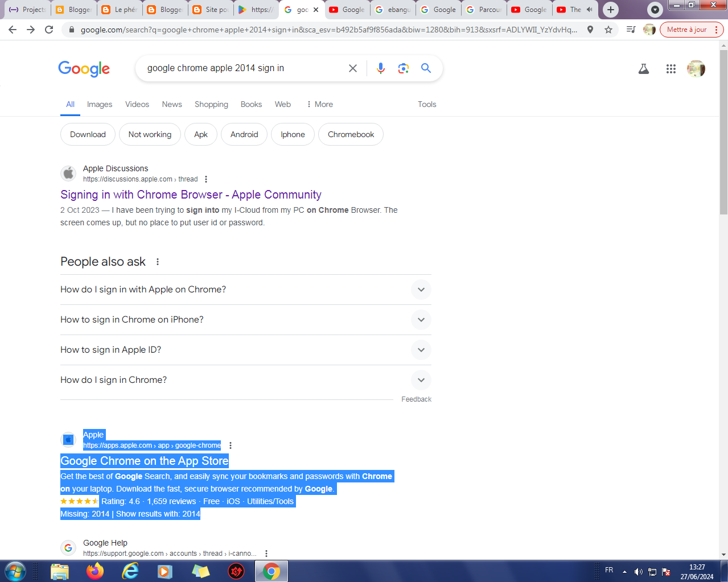The image size is (728, 582).
Task: Open 'Google Chrome on the App Store' link
Action: tap(145, 461)
